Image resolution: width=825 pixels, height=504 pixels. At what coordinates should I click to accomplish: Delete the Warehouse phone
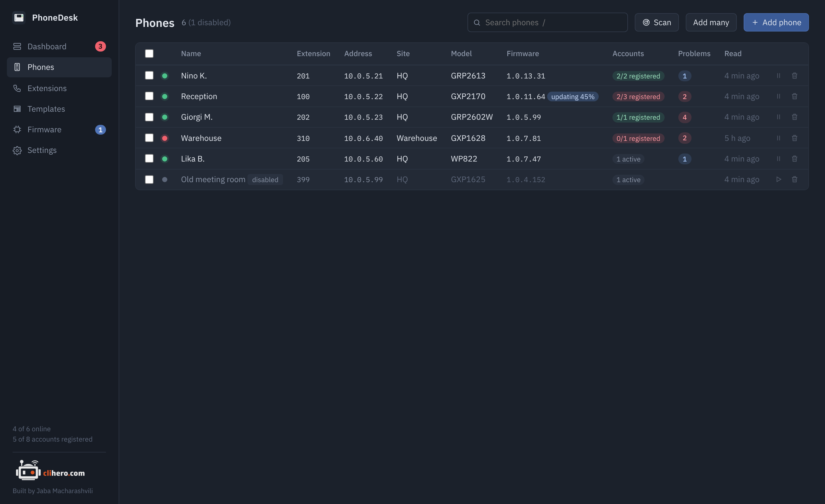(795, 138)
